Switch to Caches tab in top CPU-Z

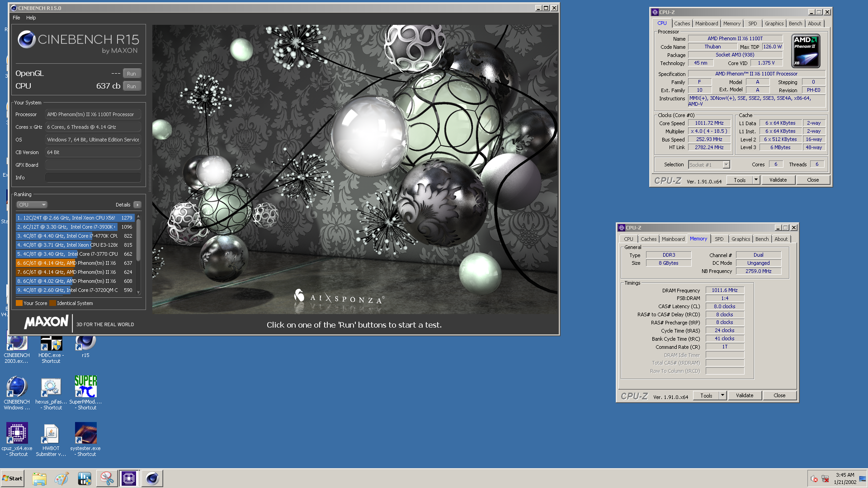pyautogui.click(x=682, y=23)
